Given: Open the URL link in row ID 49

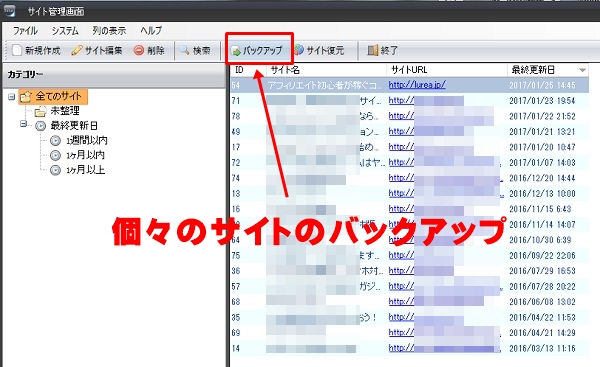Looking at the screenshot, I should tap(426, 131).
